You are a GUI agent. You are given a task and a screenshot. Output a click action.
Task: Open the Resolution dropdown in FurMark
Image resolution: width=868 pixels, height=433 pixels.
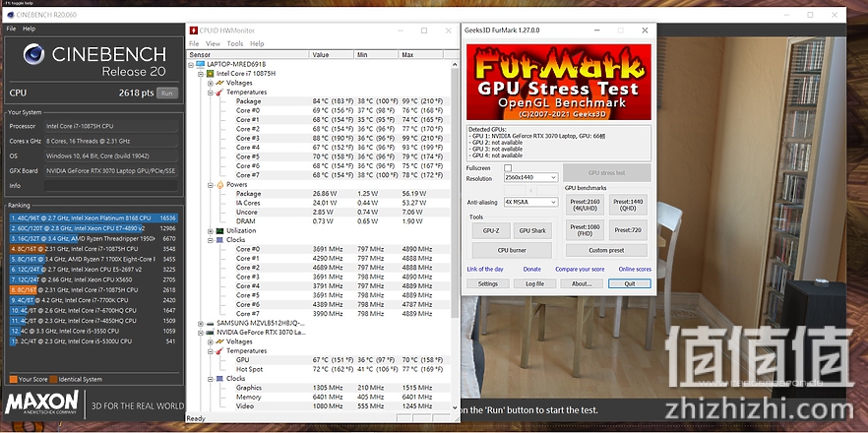[530, 177]
